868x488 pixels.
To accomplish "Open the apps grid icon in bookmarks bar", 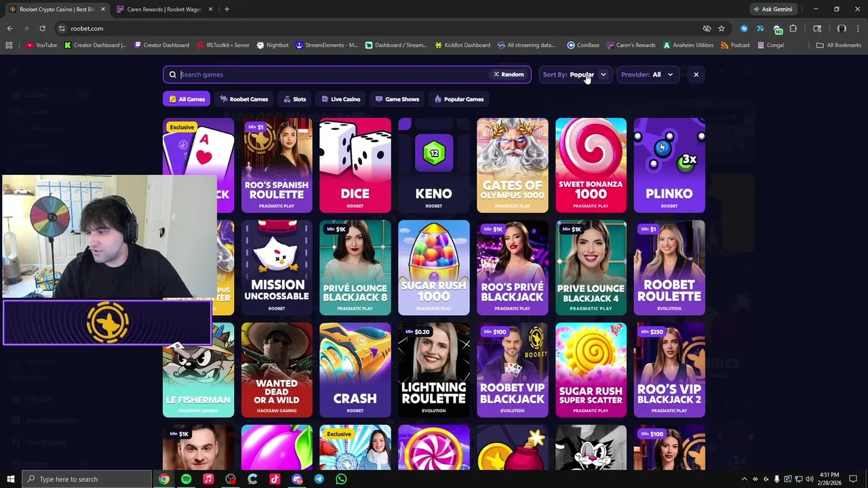I will click(9, 45).
